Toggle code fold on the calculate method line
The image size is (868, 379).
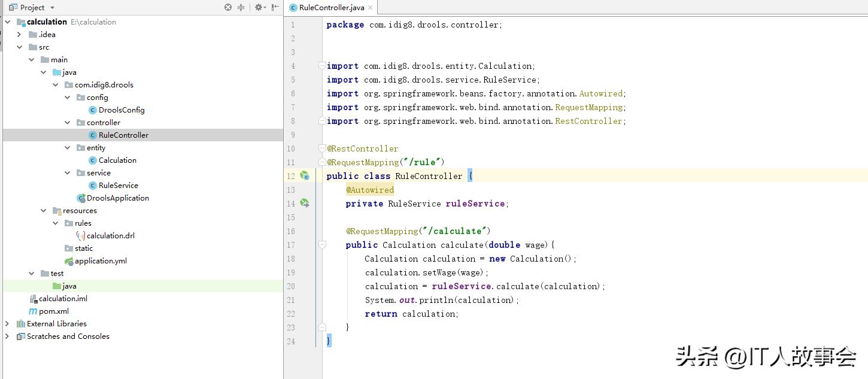pyautogui.click(x=322, y=245)
